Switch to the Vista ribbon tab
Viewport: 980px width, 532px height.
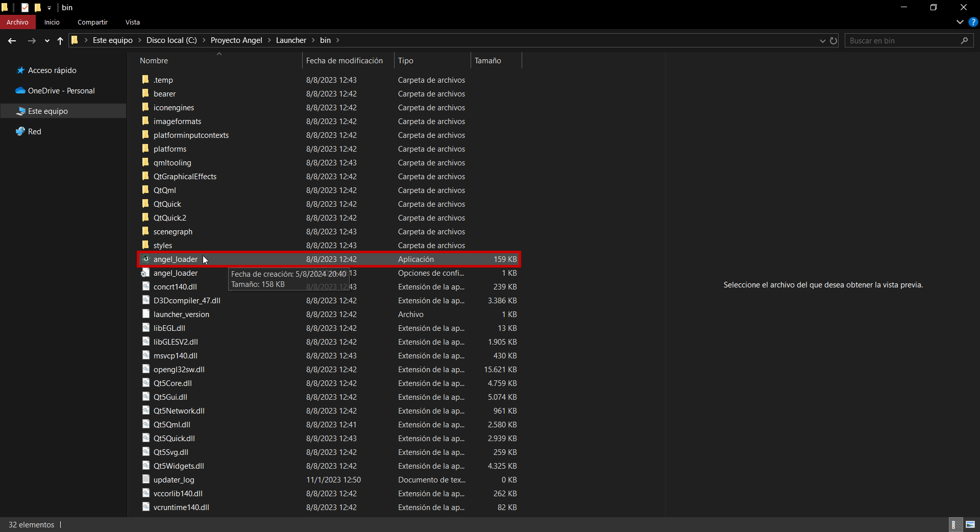pos(132,22)
